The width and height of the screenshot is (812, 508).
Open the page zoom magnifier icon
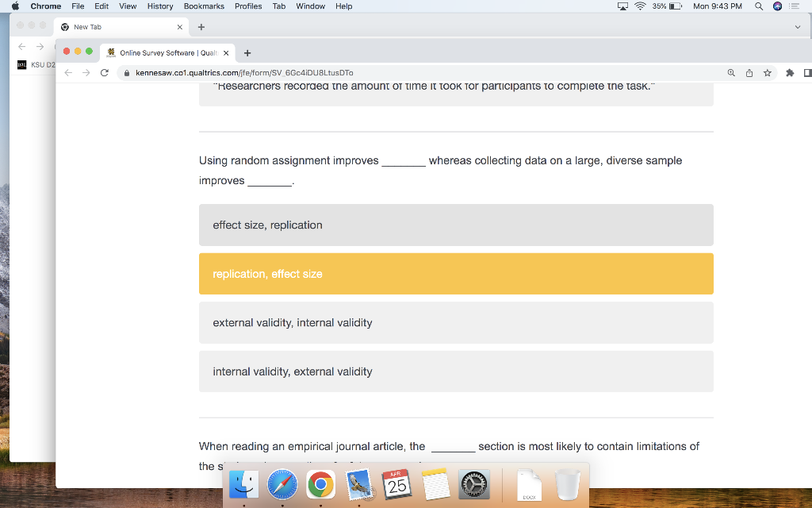click(x=730, y=72)
